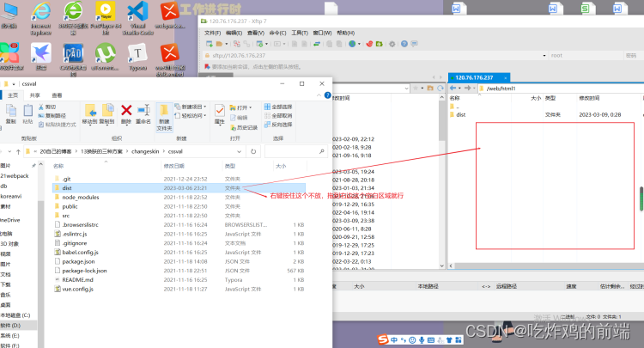Click the root username field in Xftp
This screenshot has height=348, width=644.
[x=586, y=56]
